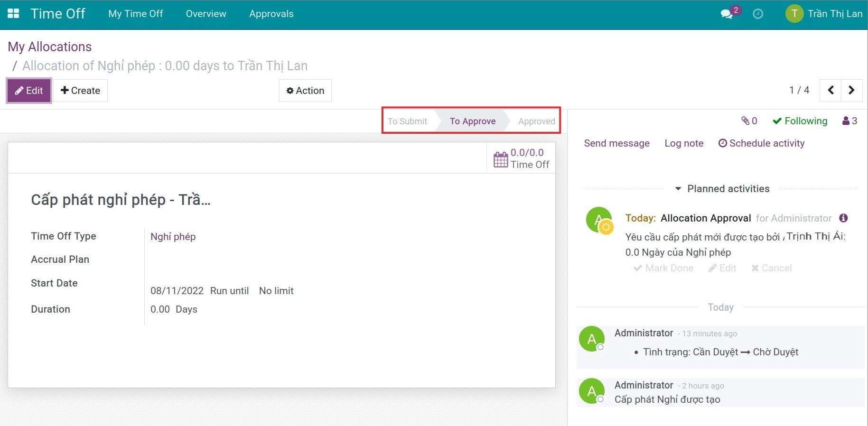Open the 0.0/0.0 Time Off calendar stat
The height and width of the screenshot is (426, 868).
tap(521, 158)
